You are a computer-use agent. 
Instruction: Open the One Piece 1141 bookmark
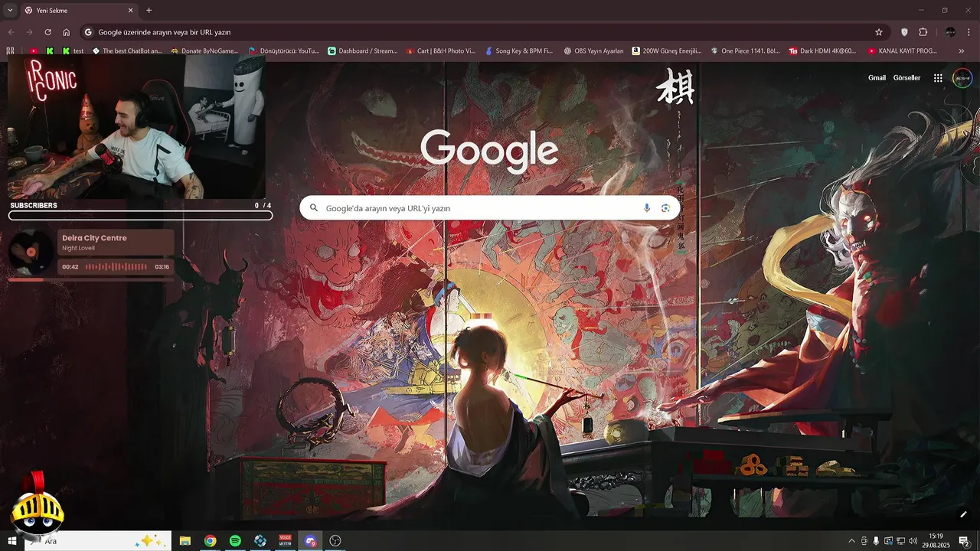coord(745,51)
